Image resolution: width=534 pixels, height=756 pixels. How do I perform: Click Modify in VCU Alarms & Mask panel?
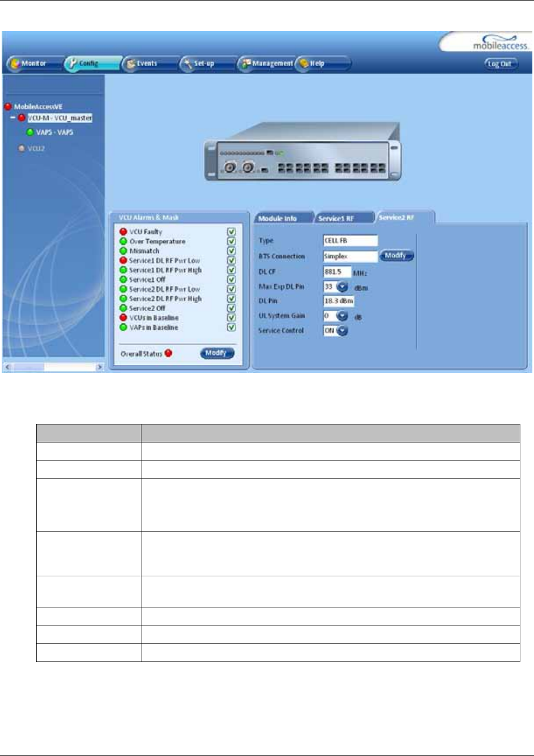tap(217, 353)
